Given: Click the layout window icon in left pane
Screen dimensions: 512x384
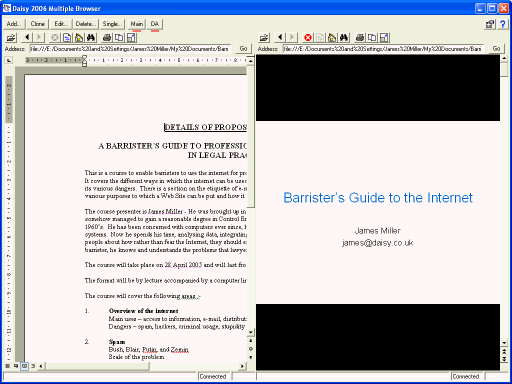Looking at the screenshot, I should tap(131, 37).
